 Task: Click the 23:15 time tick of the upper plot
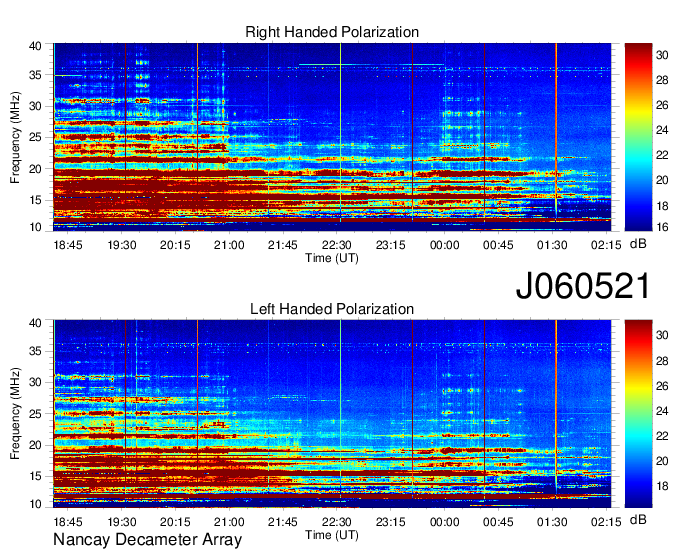pos(390,245)
